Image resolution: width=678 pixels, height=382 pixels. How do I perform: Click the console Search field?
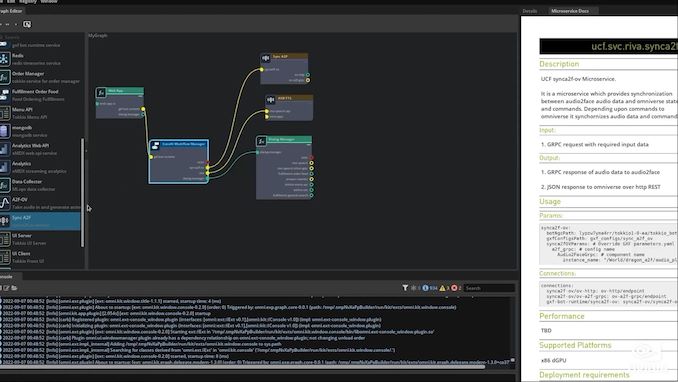[x=489, y=288]
